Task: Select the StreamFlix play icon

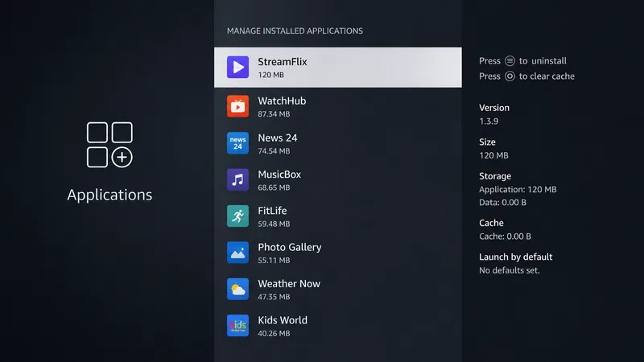Action: coord(237,67)
